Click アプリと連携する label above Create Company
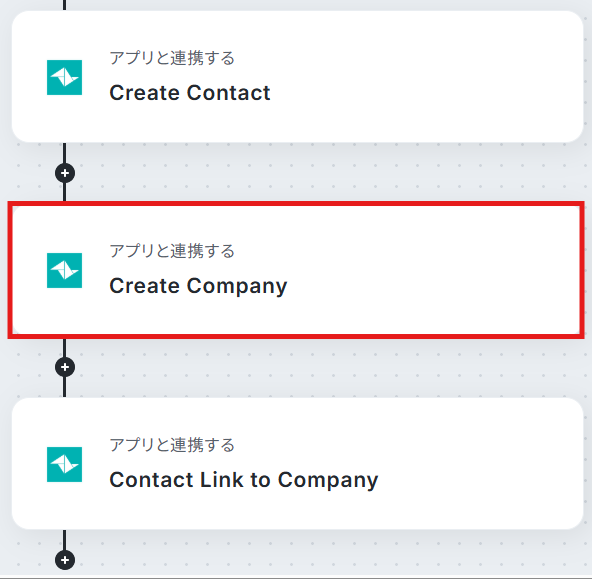Viewport: 592px width, 579px height. [172, 251]
